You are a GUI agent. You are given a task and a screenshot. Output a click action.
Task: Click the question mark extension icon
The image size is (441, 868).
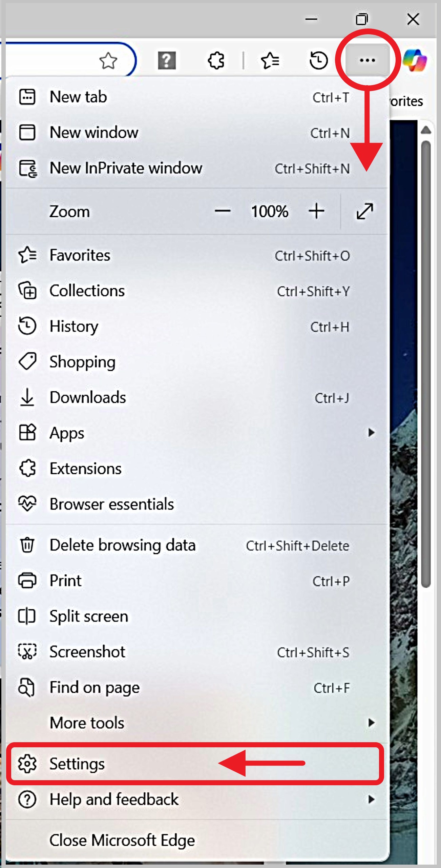[x=167, y=60]
